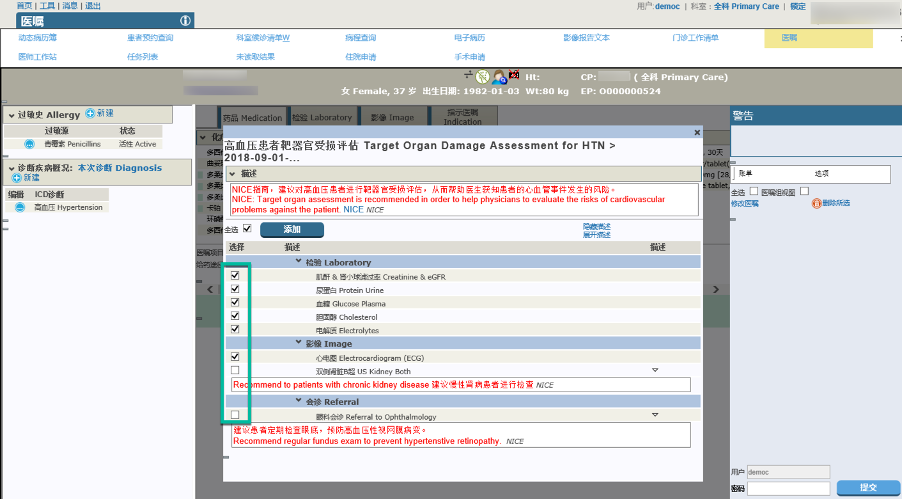The height and width of the screenshot is (500, 902).
Task: Click the plus icon to add a new Allergy
Action: pos(90,113)
